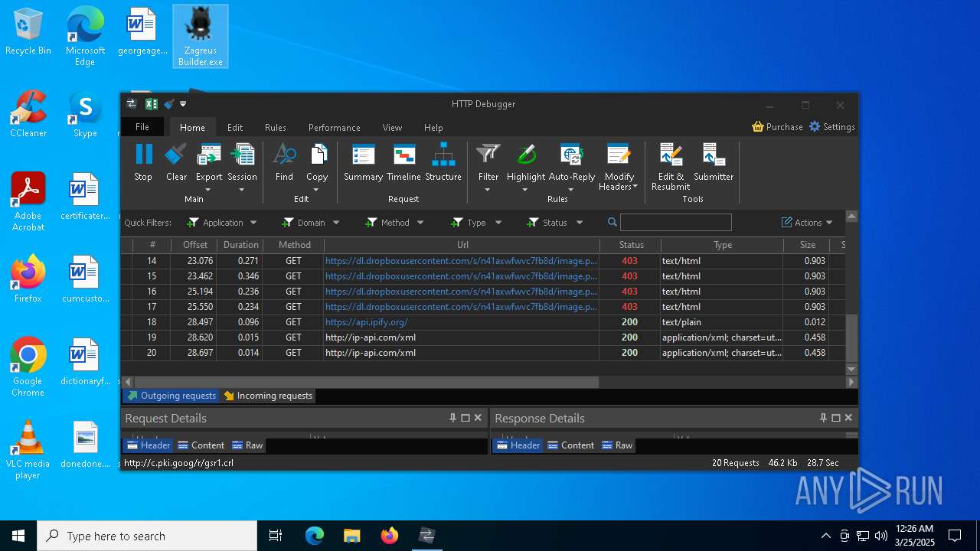Open the Structure view icon
Image resolution: width=980 pixels, height=551 pixels.
[443, 163]
